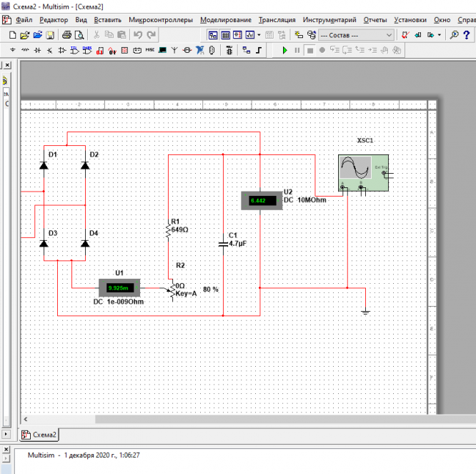Switch to the Схема2 sheet tab
The height and width of the screenshot is (474, 476).
pyautogui.click(x=39, y=434)
